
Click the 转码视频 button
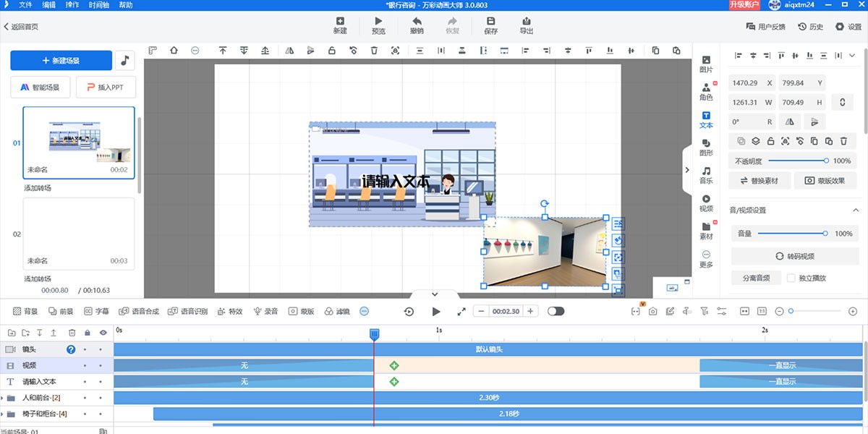point(793,256)
